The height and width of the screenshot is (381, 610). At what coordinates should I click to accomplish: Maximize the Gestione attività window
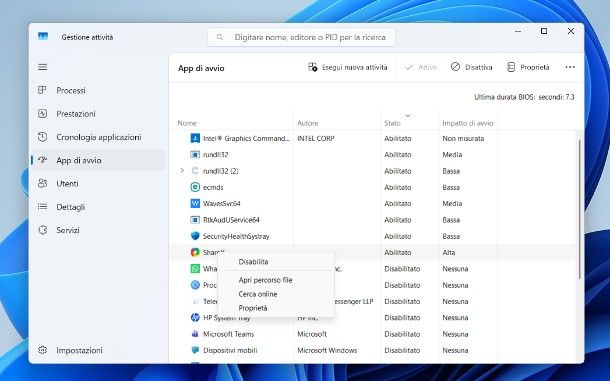point(544,31)
